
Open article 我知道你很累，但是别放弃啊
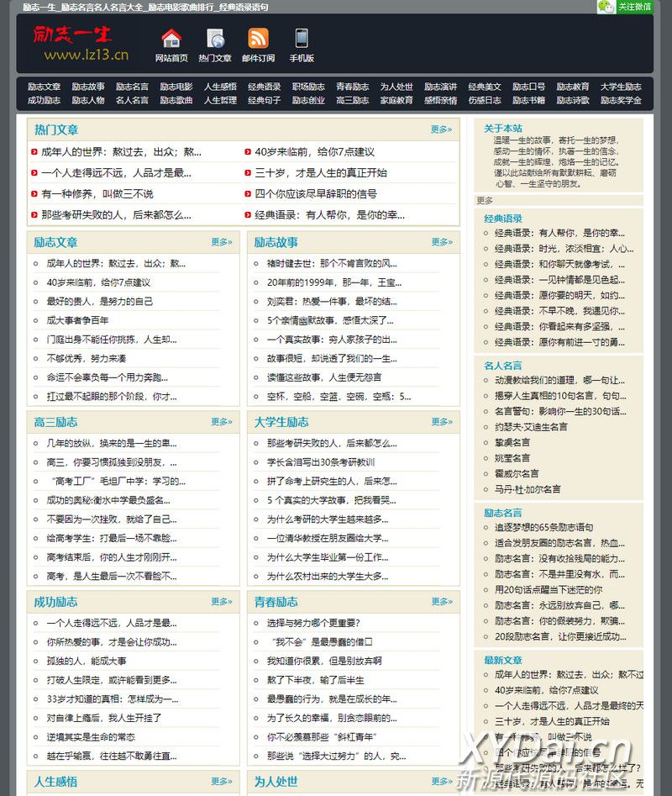324,661
